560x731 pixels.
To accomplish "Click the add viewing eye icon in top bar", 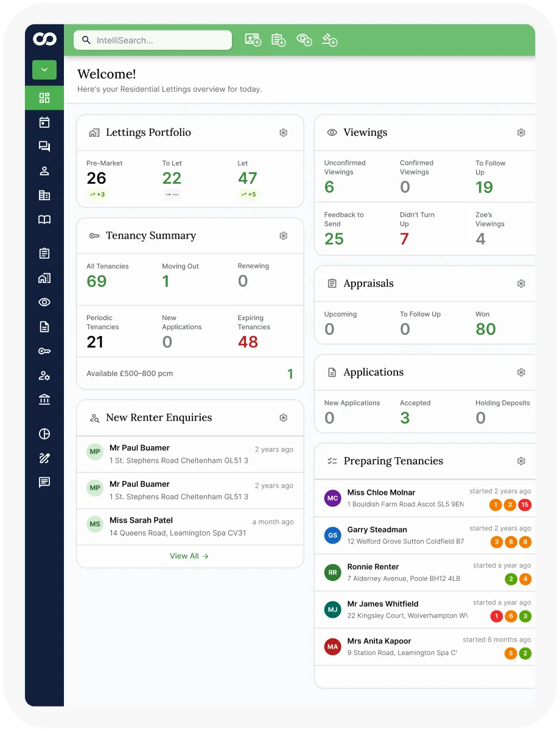I will click(x=304, y=40).
